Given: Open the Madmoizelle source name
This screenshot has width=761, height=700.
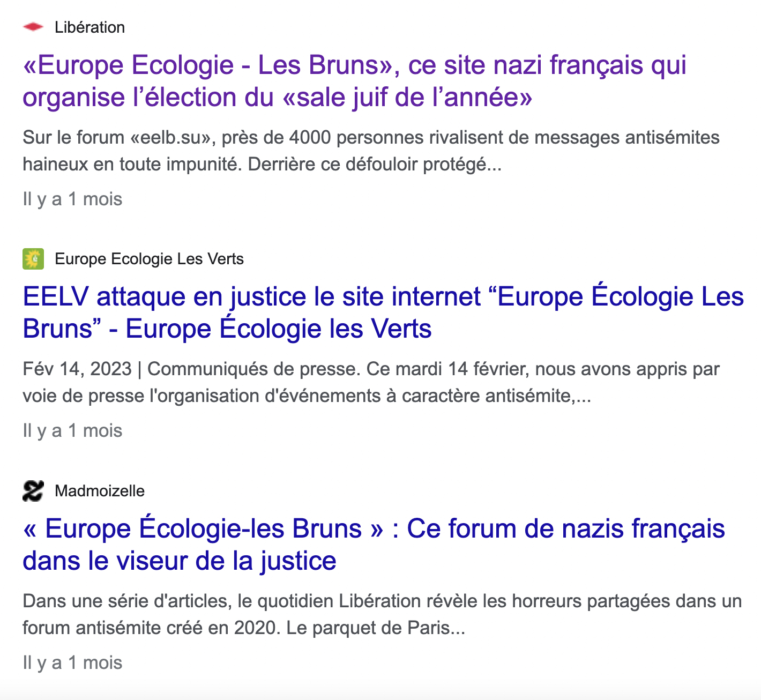Looking at the screenshot, I should (100, 491).
